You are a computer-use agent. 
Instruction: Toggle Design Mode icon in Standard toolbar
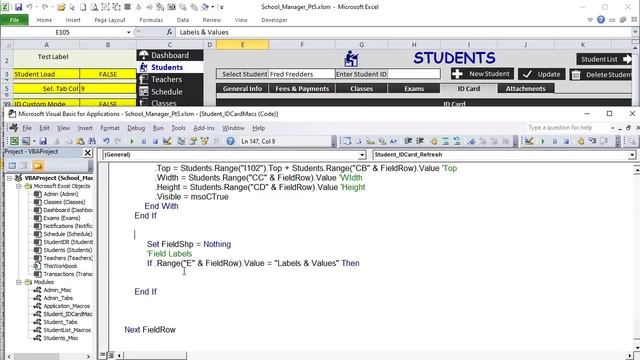(x=167, y=141)
